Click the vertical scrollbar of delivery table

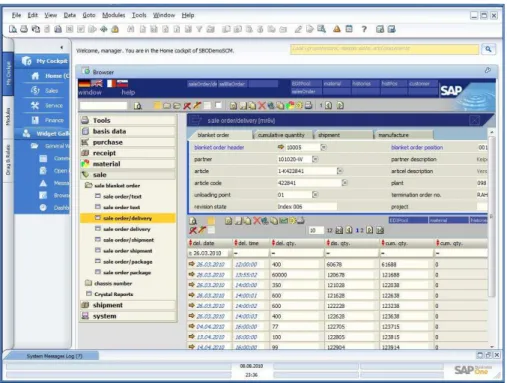coord(492,217)
